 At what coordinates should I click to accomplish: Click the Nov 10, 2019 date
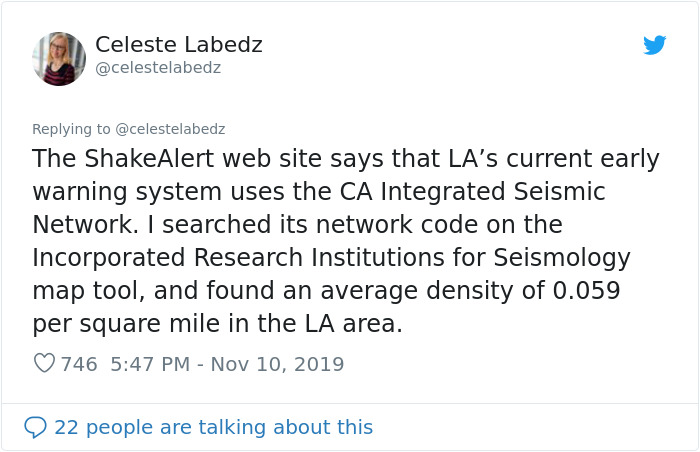coord(277,364)
